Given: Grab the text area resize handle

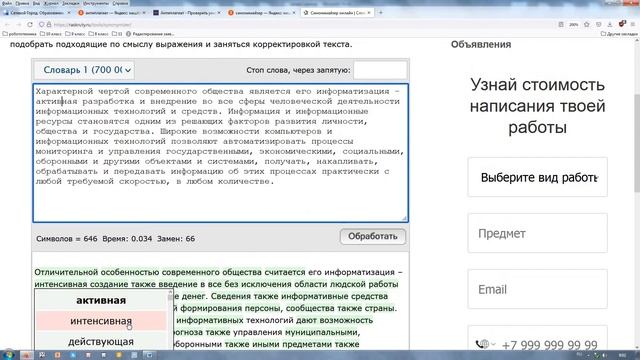Looking at the screenshot, I should [404, 218].
